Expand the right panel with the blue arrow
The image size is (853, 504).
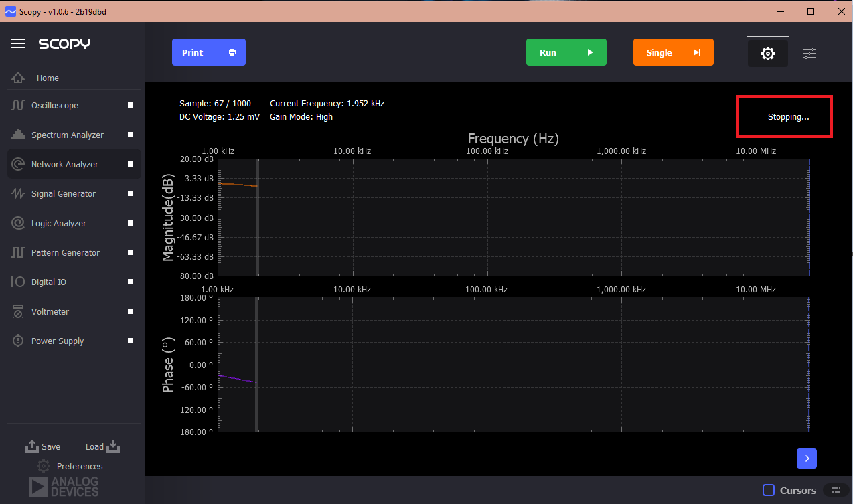coord(806,458)
